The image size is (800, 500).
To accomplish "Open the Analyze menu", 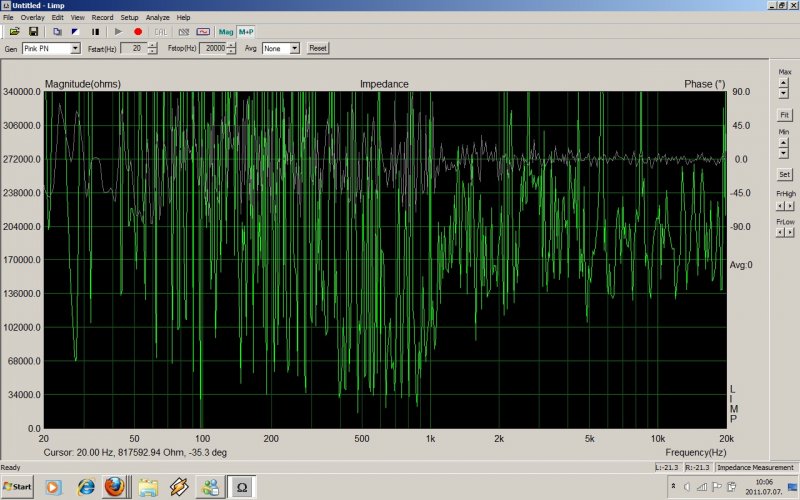I will 157,18.
